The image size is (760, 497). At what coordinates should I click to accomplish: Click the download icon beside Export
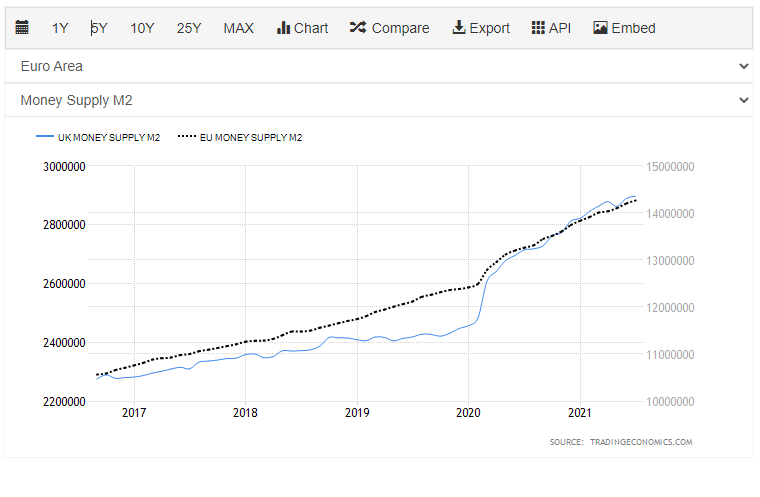pyautogui.click(x=459, y=28)
